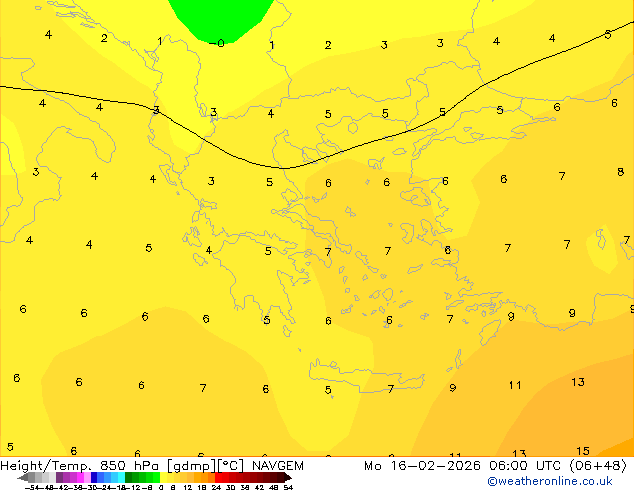Pick the cyan swatch in the legend
This screenshot has height=490, width=634.
121,477
